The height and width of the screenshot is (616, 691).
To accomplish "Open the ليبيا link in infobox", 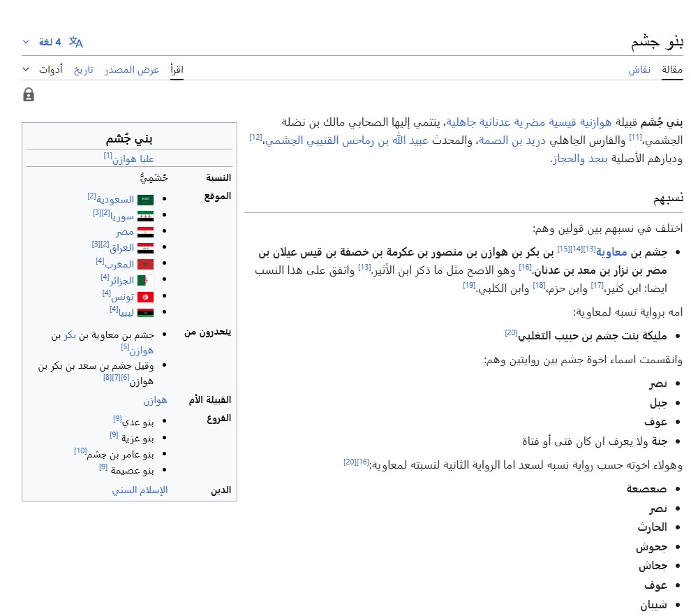I will tap(126, 313).
